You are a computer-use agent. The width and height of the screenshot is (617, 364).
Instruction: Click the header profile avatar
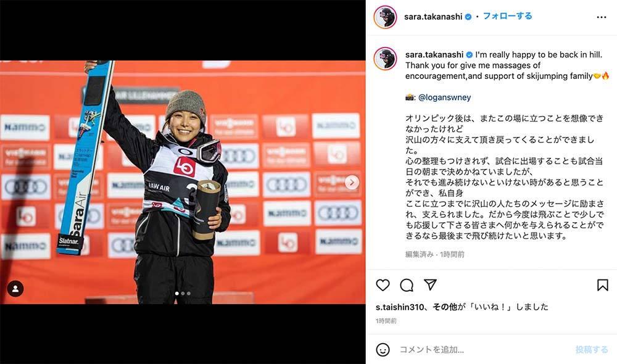[x=385, y=17]
